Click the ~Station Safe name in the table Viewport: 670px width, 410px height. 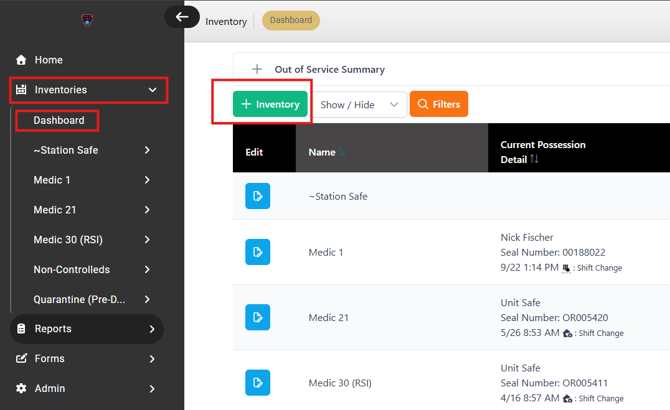(338, 196)
